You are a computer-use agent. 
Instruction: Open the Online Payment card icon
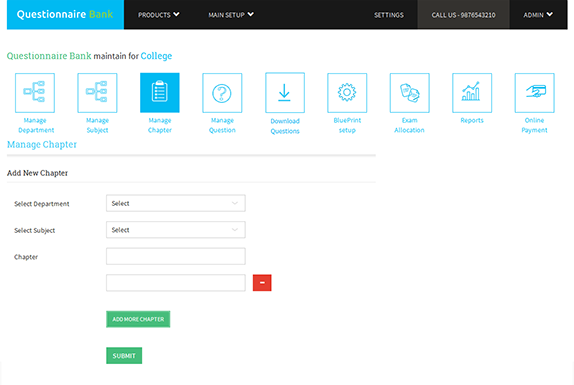534,93
